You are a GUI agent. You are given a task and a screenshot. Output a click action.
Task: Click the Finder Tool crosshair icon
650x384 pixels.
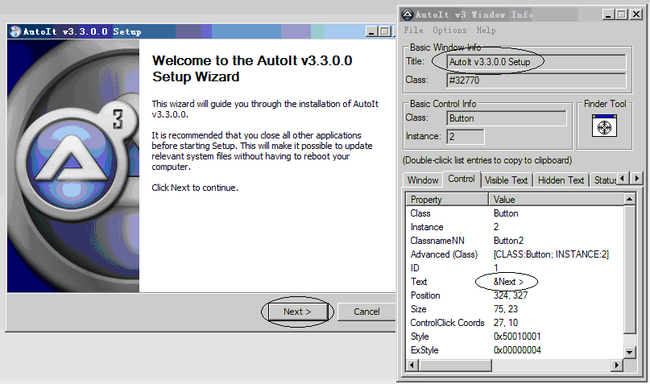[604, 126]
